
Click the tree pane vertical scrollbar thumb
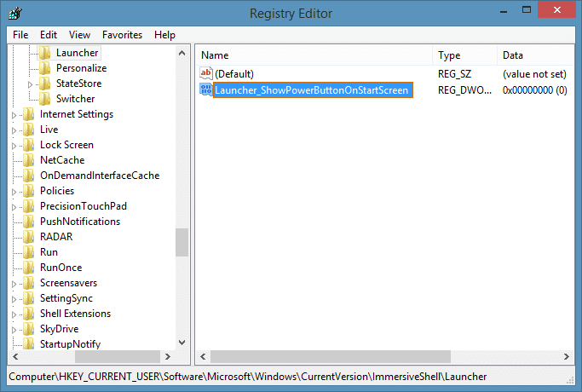182,242
